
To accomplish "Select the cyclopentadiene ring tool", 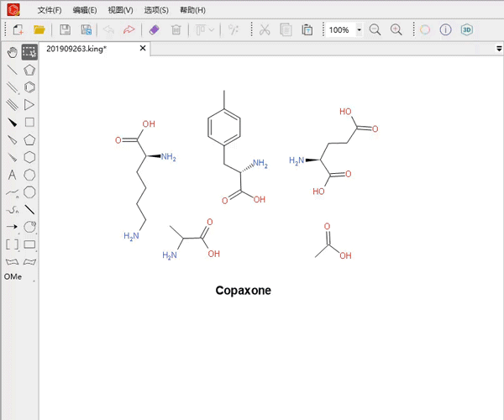I will (29, 70).
